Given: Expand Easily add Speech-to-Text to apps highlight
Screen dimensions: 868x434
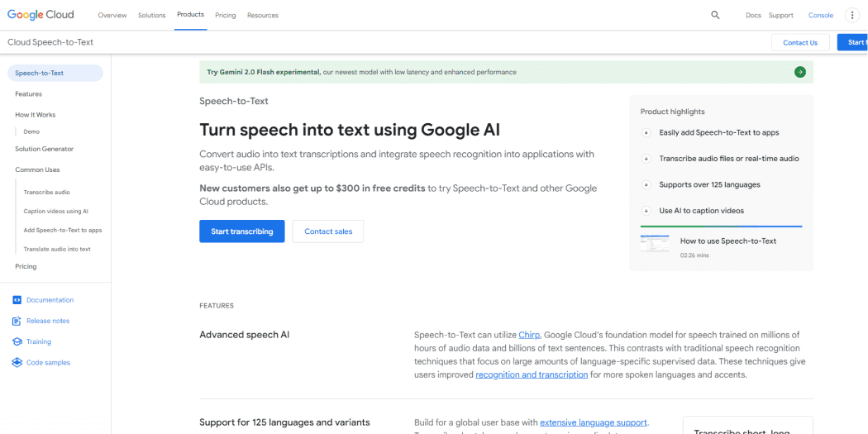Looking at the screenshot, I should (646, 133).
